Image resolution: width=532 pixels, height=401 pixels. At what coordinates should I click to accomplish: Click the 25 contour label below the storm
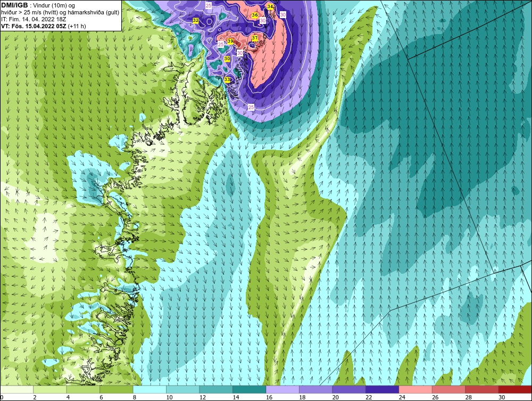coord(251,107)
